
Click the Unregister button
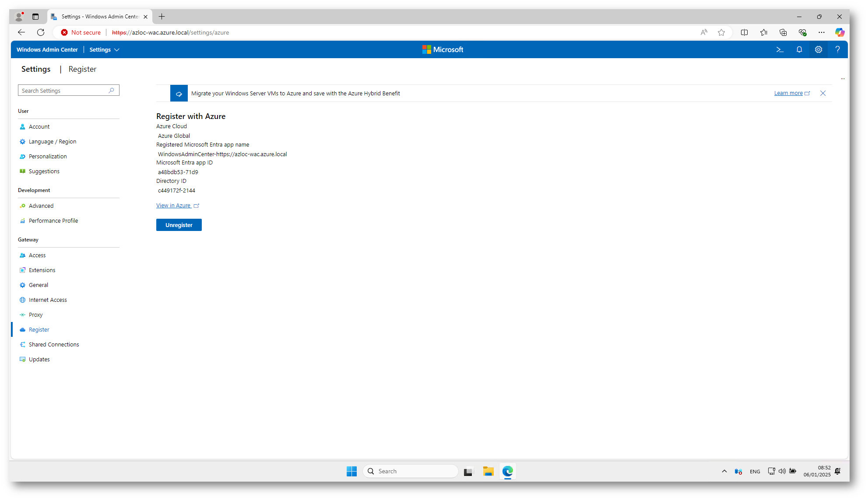click(179, 225)
